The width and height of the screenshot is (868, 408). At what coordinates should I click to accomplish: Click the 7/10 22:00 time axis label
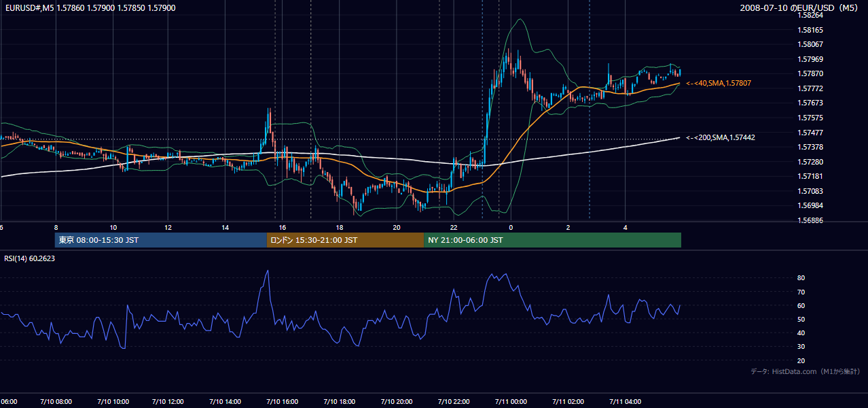pos(454,401)
